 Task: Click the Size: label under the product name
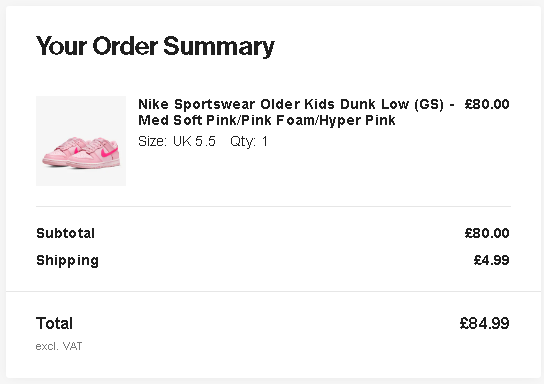153,141
